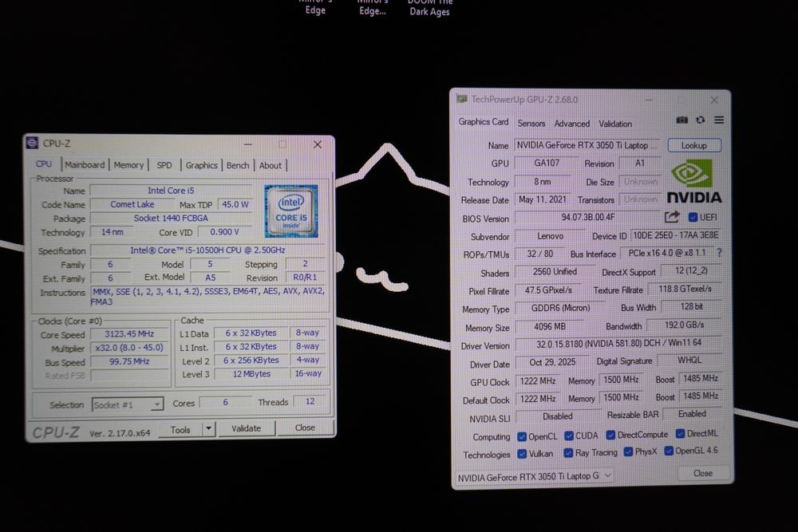The width and height of the screenshot is (798, 532).
Task: Switch to the Mainboard tab
Action: coord(85,165)
